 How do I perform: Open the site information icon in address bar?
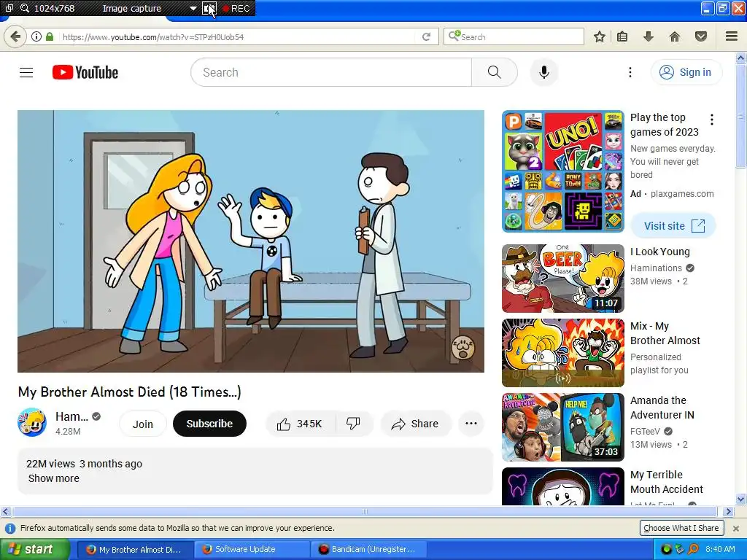click(x=36, y=36)
